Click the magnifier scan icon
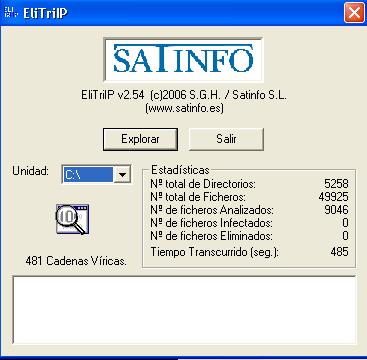367x360 pixels. [72, 219]
